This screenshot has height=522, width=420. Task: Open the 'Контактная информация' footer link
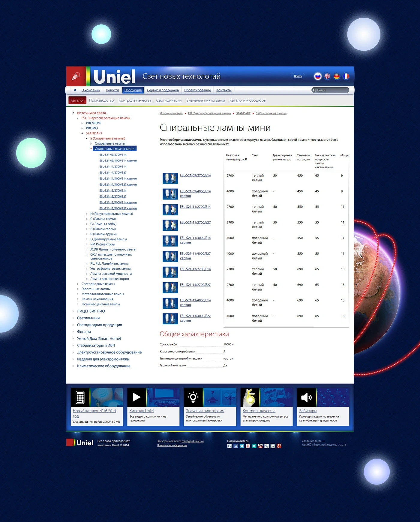pos(172,445)
